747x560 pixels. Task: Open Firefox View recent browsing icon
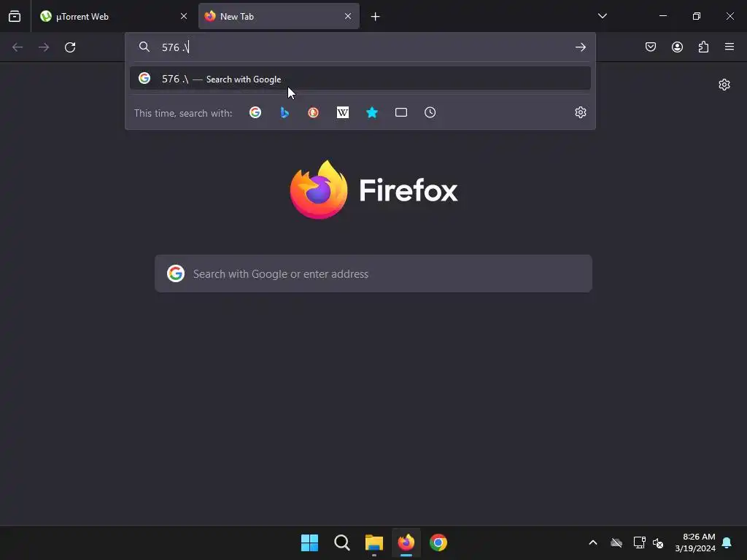pyautogui.click(x=15, y=16)
